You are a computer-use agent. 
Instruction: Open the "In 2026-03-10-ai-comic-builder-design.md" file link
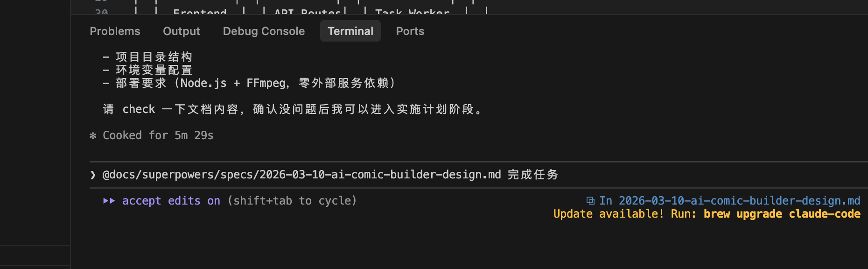[729, 201]
